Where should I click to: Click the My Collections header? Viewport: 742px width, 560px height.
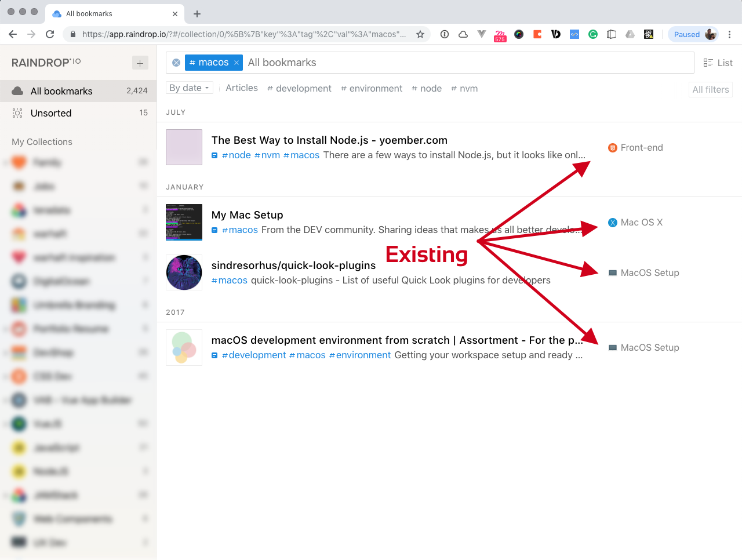pos(42,142)
